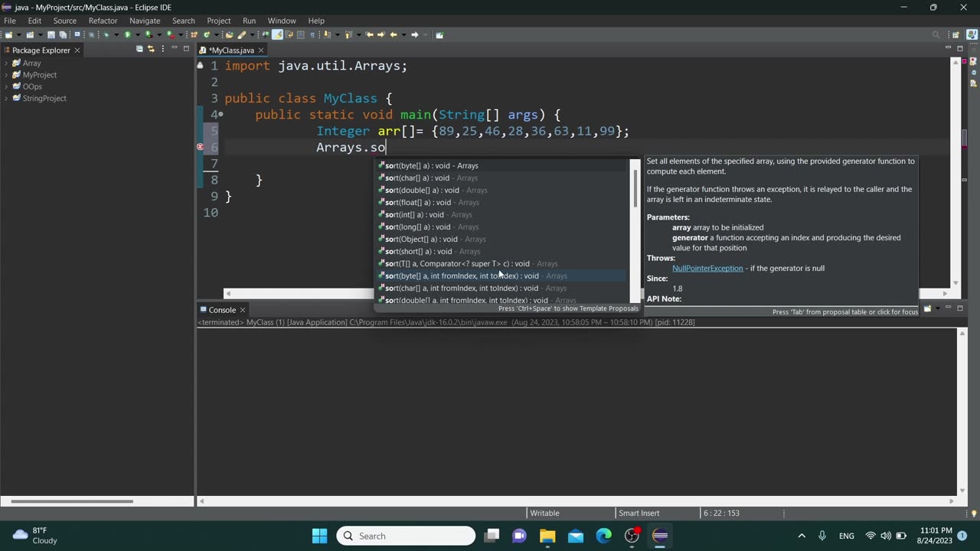Toggle Show Whitespace Characters pilcrow icon
The height and width of the screenshot is (551, 980).
312,34
